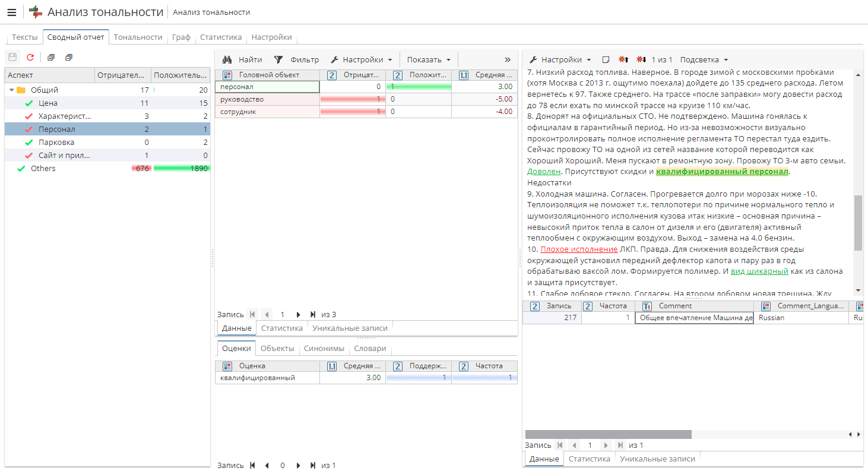Switch to the Тональности tab
This screenshot has height=471, width=868.
[x=138, y=37]
